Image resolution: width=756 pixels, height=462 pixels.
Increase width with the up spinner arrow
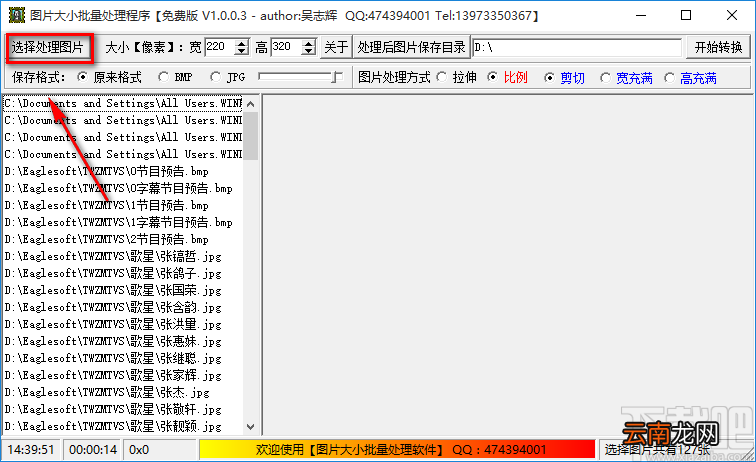coord(242,43)
